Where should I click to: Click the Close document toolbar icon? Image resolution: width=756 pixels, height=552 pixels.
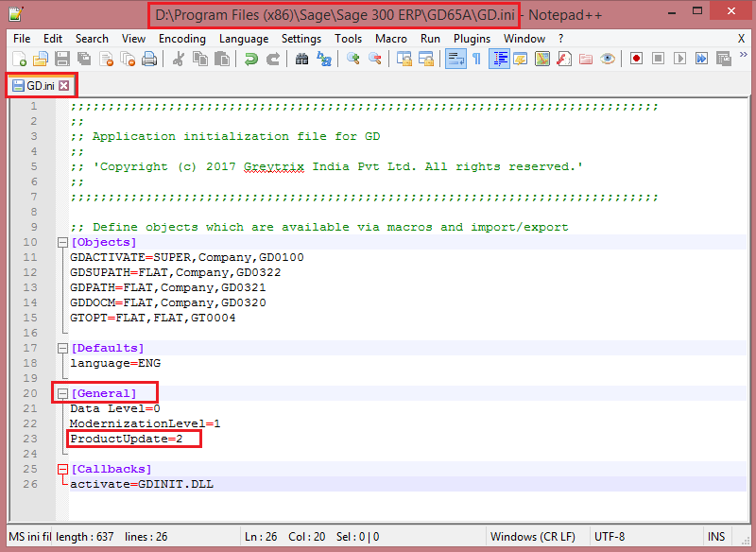click(x=106, y=59)
